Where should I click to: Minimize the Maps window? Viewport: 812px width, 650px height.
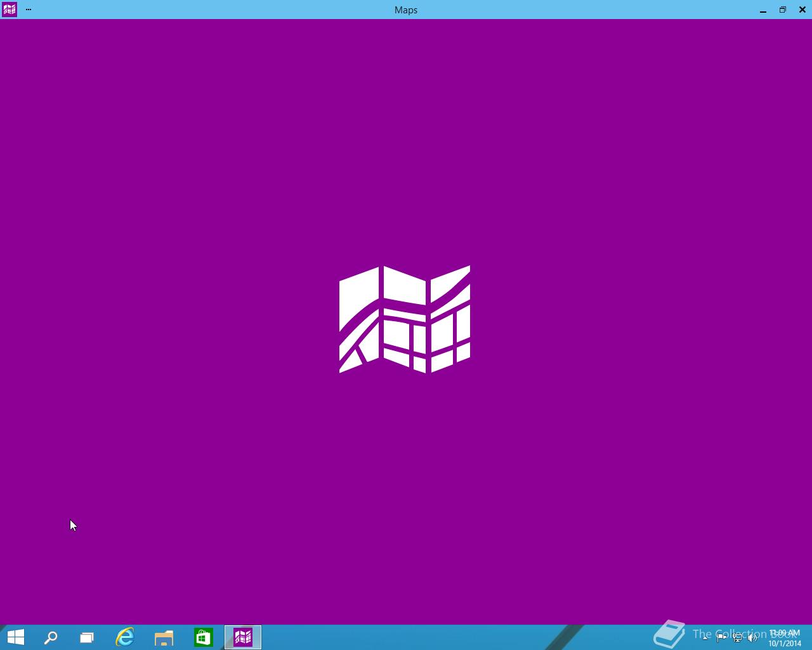[x=763, y=10]
